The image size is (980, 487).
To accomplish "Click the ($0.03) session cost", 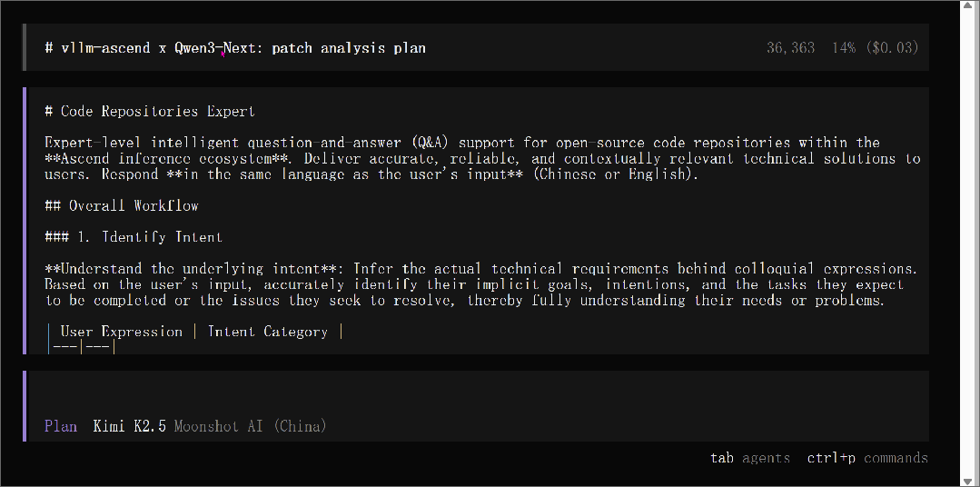I will point(892,47).
